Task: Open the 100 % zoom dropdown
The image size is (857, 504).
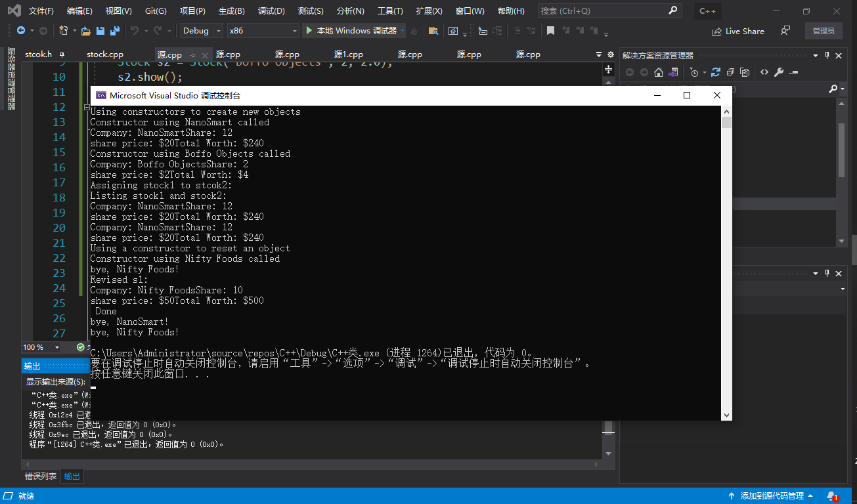Action: click(56, 347)
